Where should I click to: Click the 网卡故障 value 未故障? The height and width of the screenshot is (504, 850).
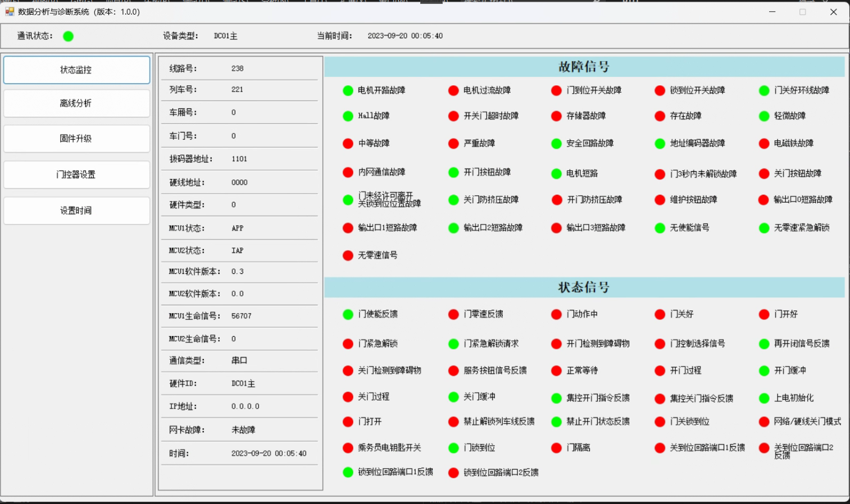tap(243, 430)
